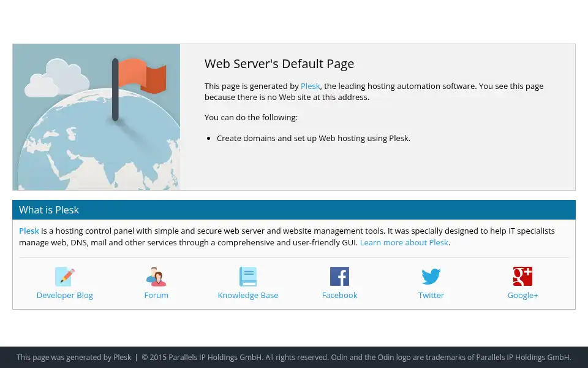Visit the Facebook text link

pos(339,295)
